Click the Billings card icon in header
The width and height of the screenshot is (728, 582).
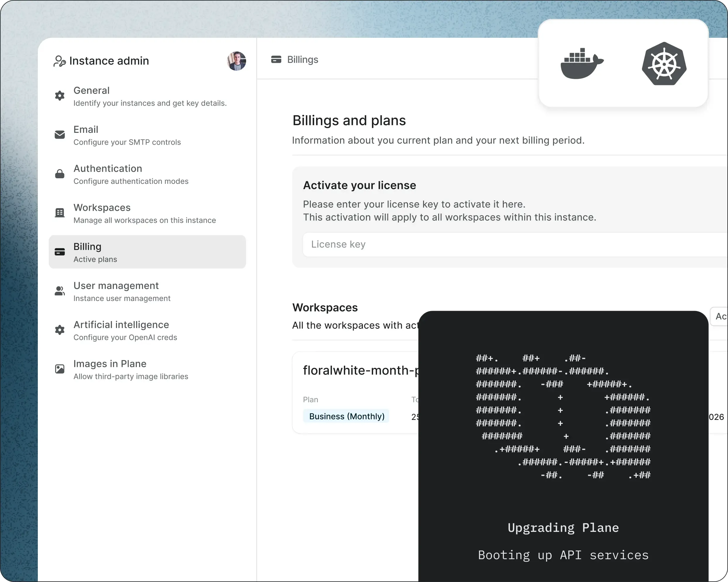click(x=276, y=60)
